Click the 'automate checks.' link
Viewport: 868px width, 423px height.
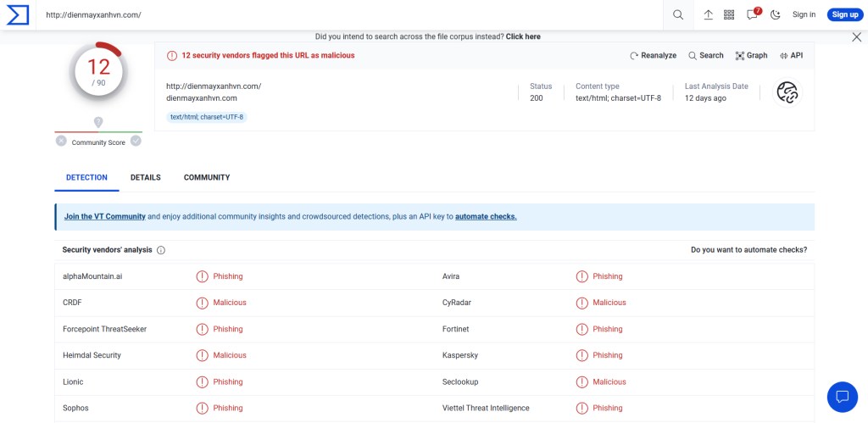point(486,216)
